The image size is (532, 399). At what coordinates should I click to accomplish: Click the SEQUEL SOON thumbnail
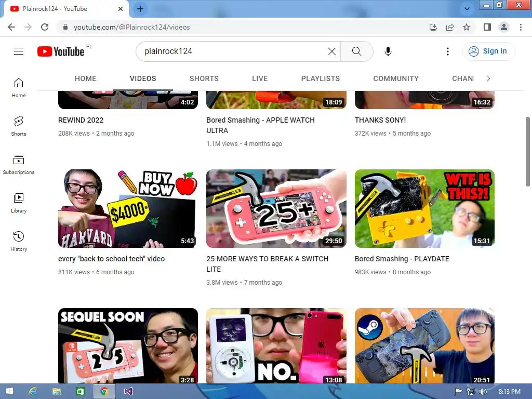pyautogui.click(x=128, y=345)
